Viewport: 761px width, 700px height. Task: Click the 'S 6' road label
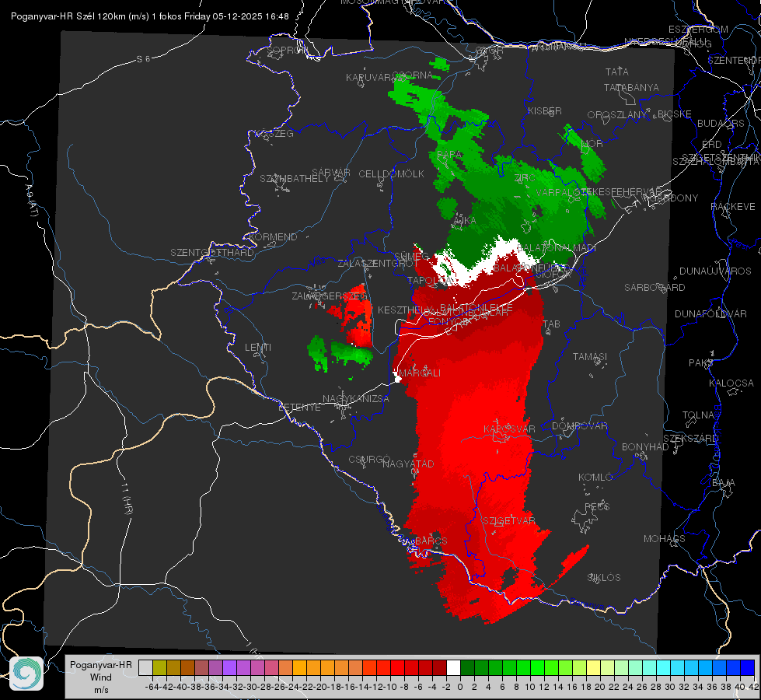pos(143,59)
